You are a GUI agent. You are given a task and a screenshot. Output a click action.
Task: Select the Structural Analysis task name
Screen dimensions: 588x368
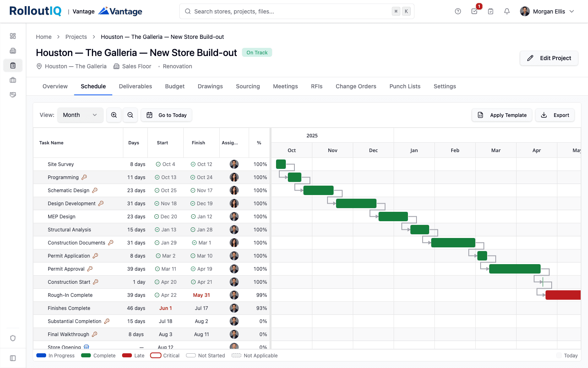coord(69,230)
